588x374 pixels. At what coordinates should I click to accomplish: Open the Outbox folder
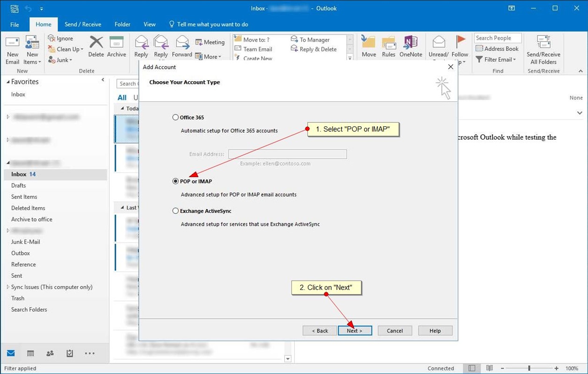point(21,253)
